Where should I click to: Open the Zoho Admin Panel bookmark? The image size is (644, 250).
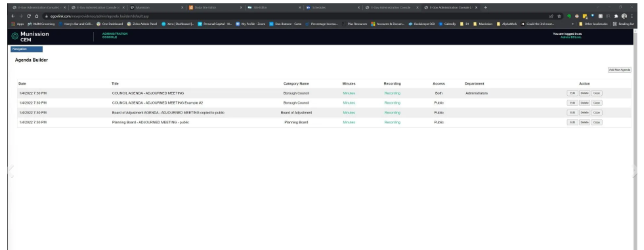(142, 24)
